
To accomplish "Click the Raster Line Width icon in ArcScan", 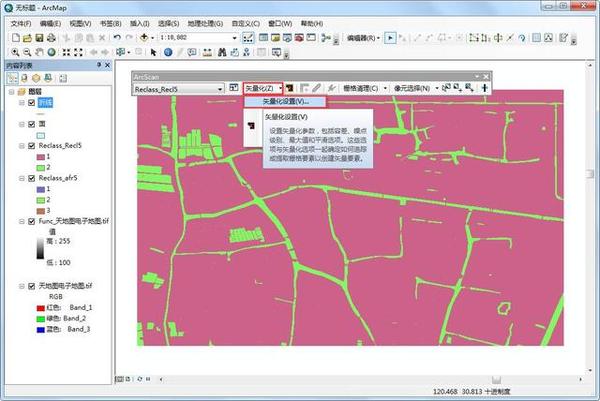I will [485, 88].
